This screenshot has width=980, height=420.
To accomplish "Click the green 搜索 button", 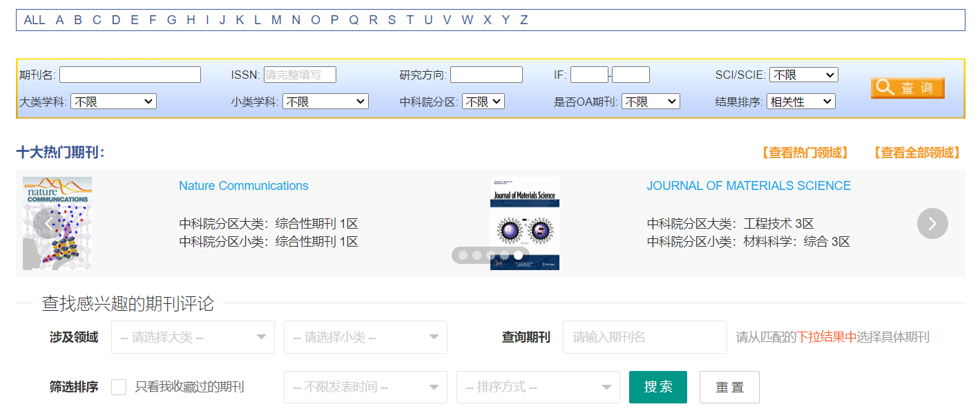I will pos(658,387).
